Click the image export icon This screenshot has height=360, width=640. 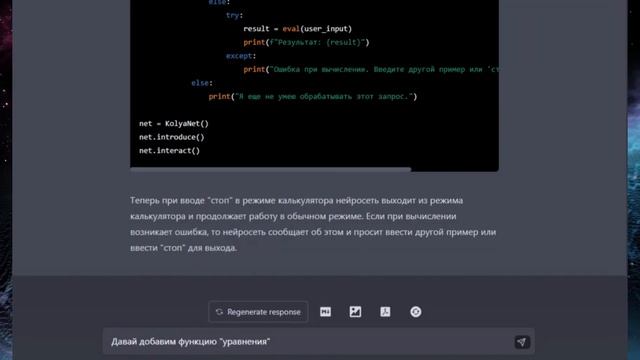(355, 312)
